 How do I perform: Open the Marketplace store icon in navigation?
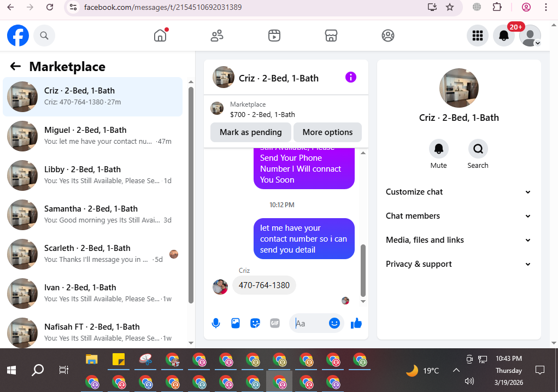tap(331, 36)
